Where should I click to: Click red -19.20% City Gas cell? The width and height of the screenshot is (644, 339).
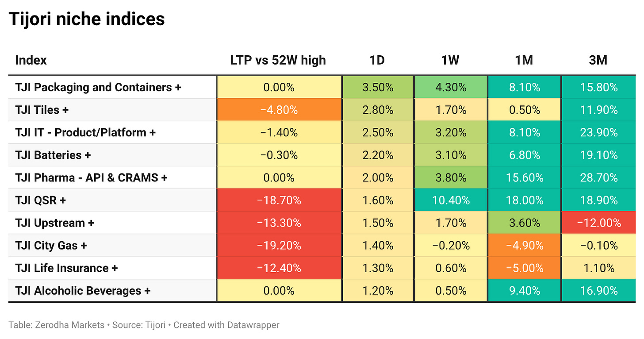(x=279, y=245)
